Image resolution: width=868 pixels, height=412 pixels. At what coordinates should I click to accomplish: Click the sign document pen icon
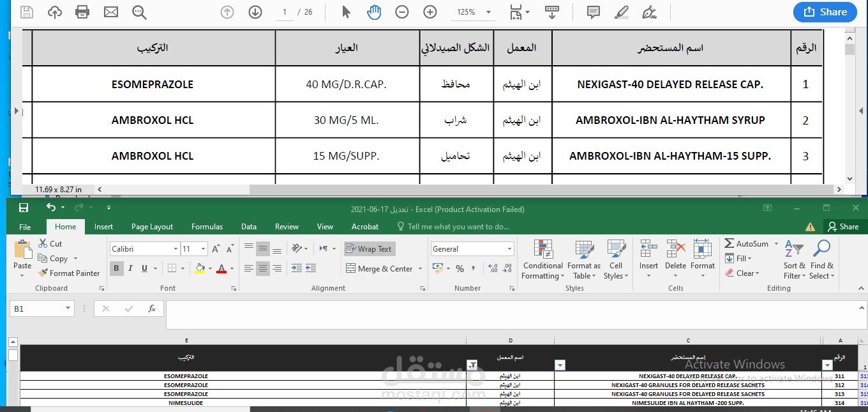coord(649,11)
